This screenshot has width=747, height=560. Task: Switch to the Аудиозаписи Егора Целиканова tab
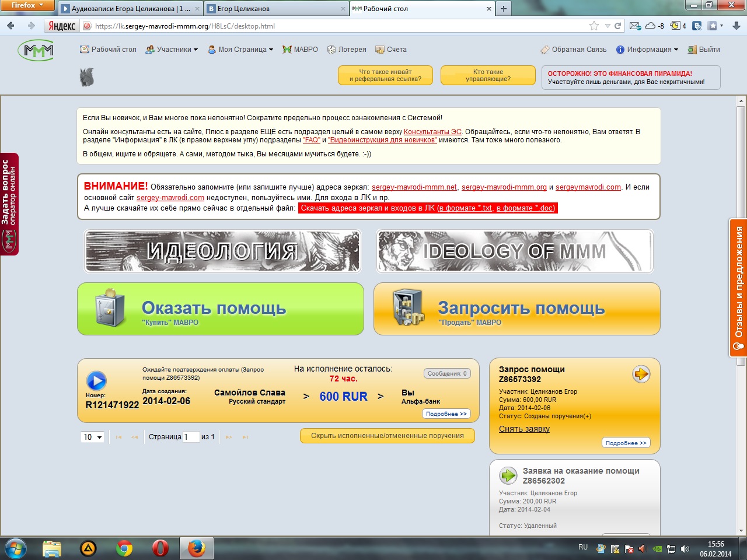130,9
